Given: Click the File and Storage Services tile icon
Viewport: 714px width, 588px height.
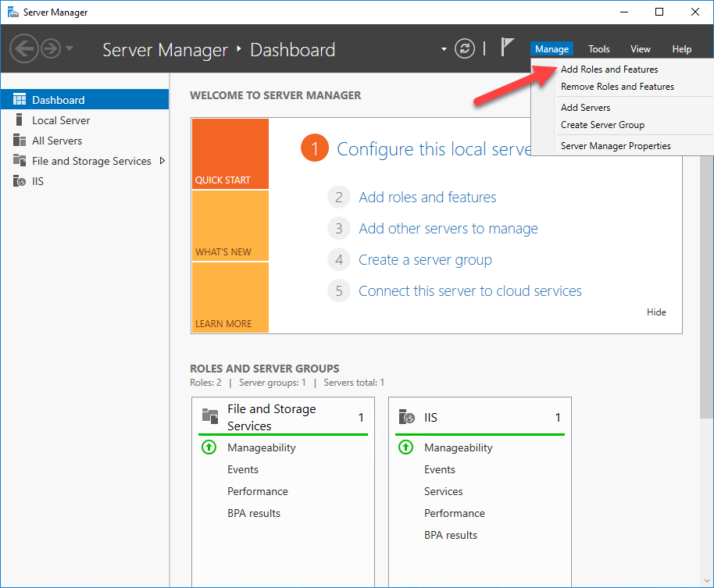Looking at the screenshot, I should point(209,416).
